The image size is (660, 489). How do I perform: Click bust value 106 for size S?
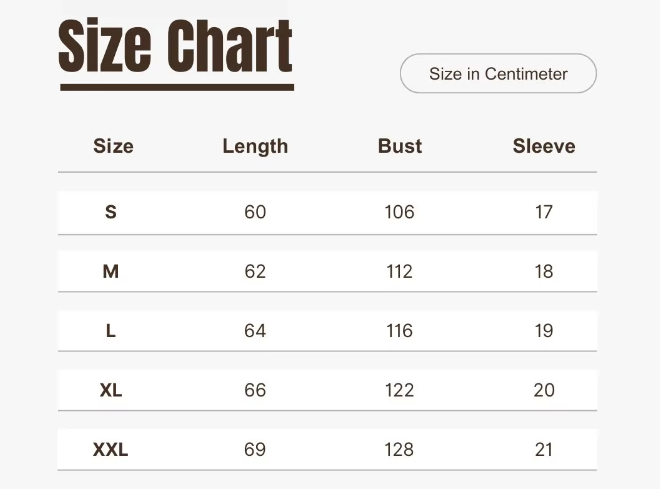pos(399,212)
